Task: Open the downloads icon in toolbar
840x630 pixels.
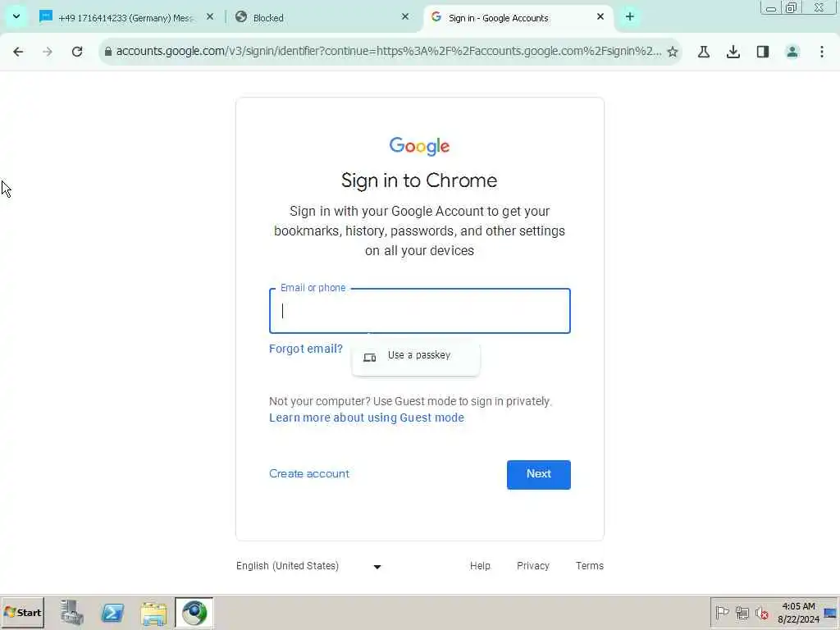Action: tap(733, 52)
